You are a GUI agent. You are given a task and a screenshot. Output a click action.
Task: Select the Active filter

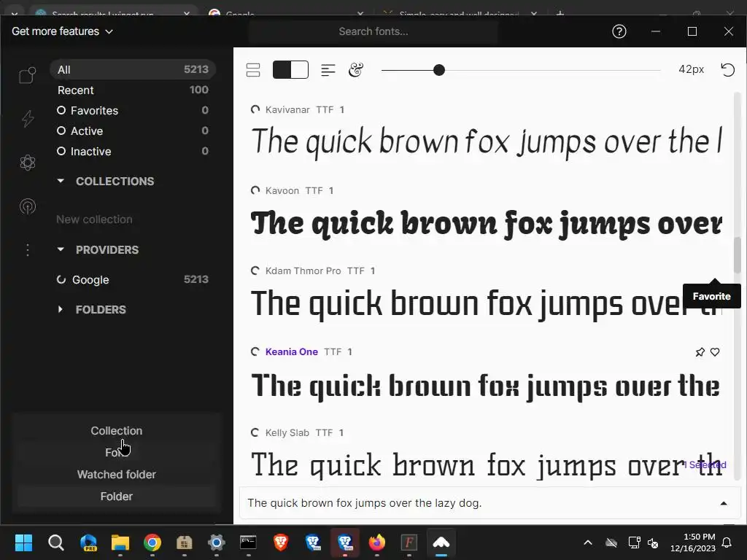133,131
